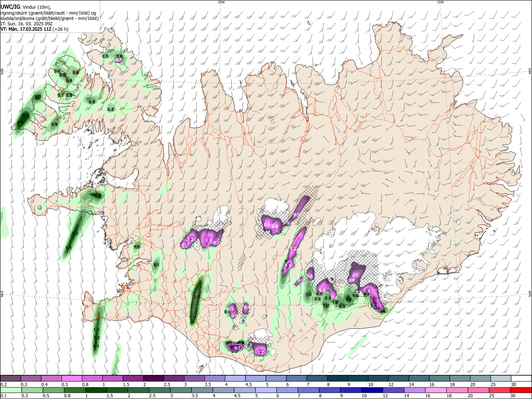
Task: Pick the bottom-row legend swatch labeled 20
Action: (478, 390)
